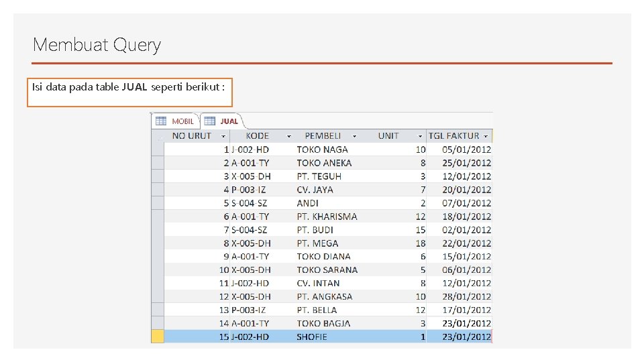Open the NO URUT column dropdown
This screenshot has height=362, width=644.
(x=223, y=136)
